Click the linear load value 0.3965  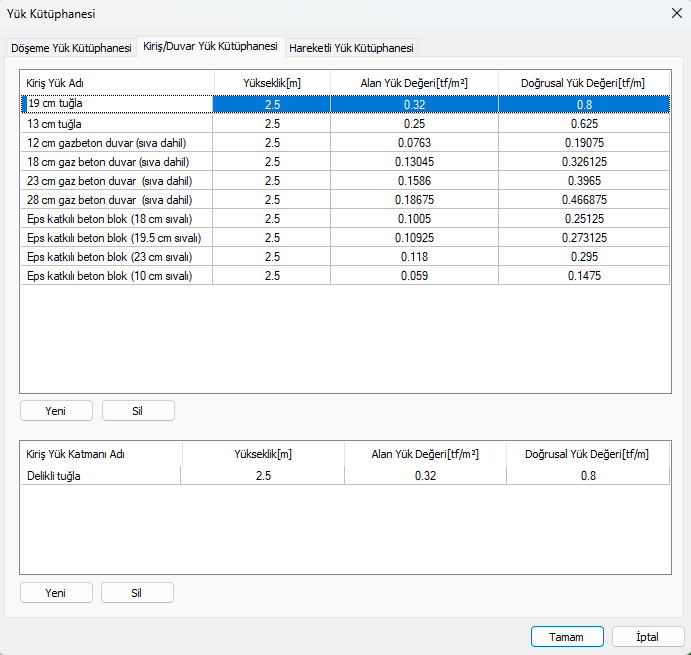tap(584, 181)
